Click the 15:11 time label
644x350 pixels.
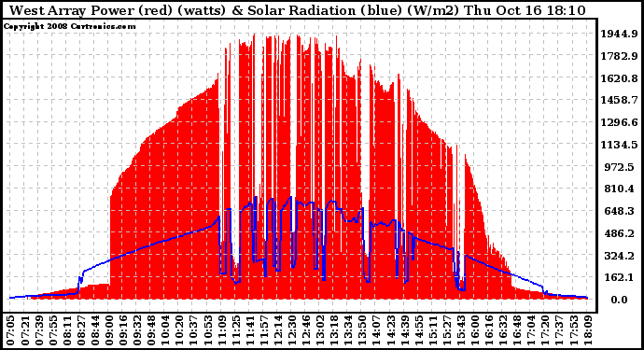pyautogui.click(x=431, y=330)
